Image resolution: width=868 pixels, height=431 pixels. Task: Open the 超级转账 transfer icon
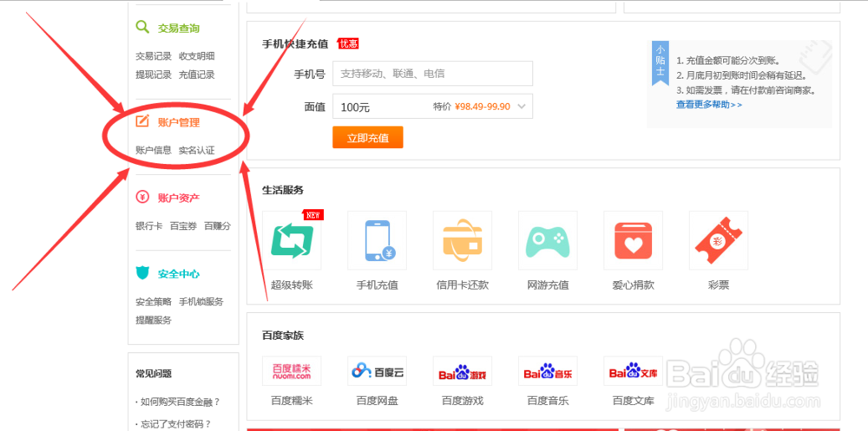(x=292, y=241)
